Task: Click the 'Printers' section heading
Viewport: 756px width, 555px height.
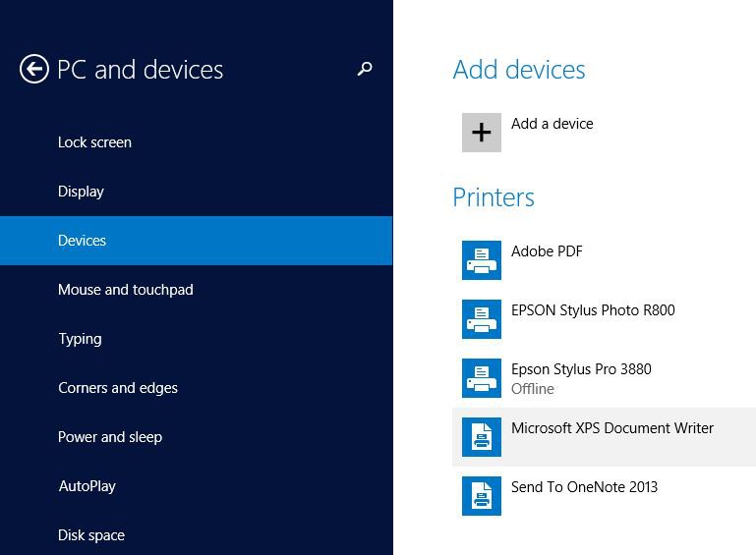Action: pos(494,197)
